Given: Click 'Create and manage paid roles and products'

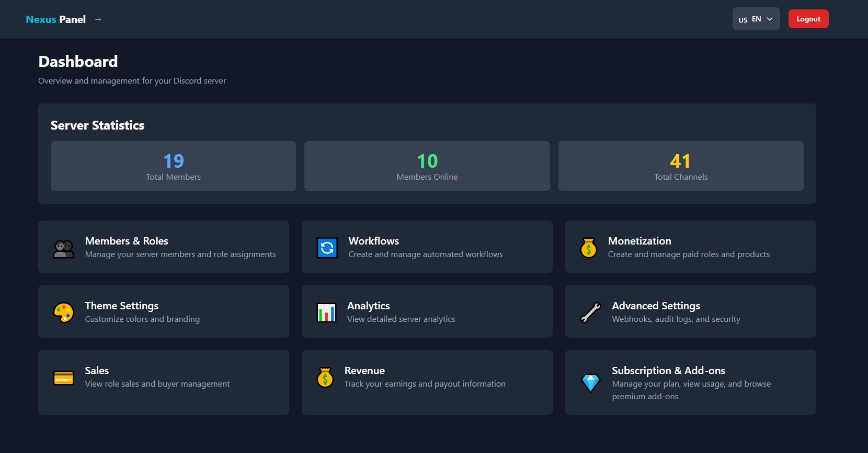Looking at the screenshot, I should pyautogui.click(x=689, y=254).
